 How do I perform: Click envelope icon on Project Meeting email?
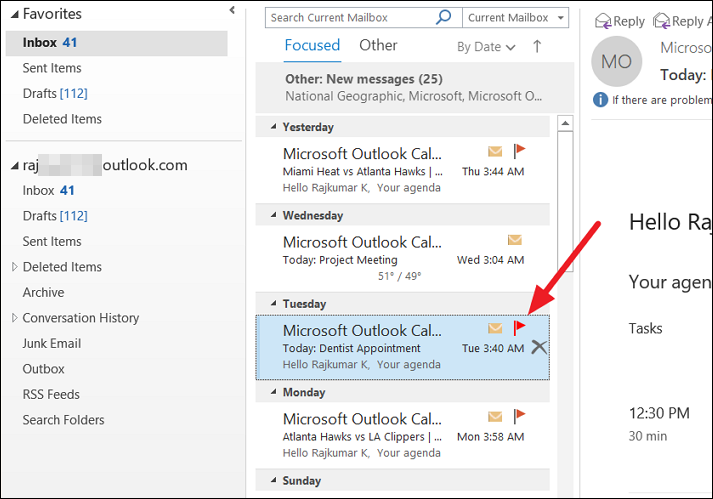click(x=514, y=239)
